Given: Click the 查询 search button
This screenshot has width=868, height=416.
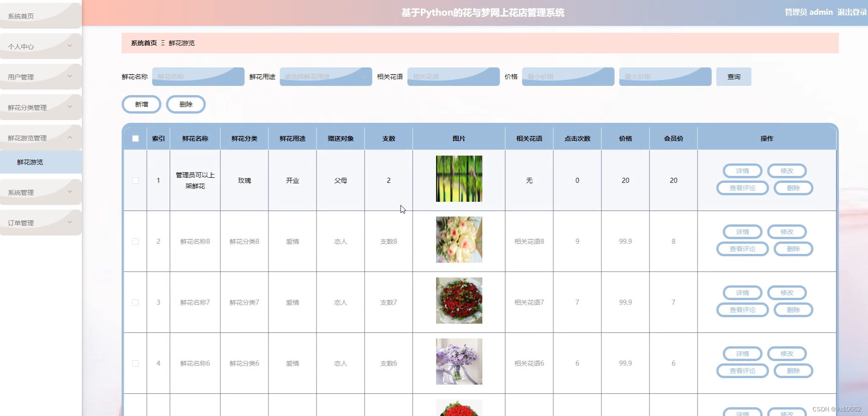Looking at the screenshot, I should click(733, 76).
